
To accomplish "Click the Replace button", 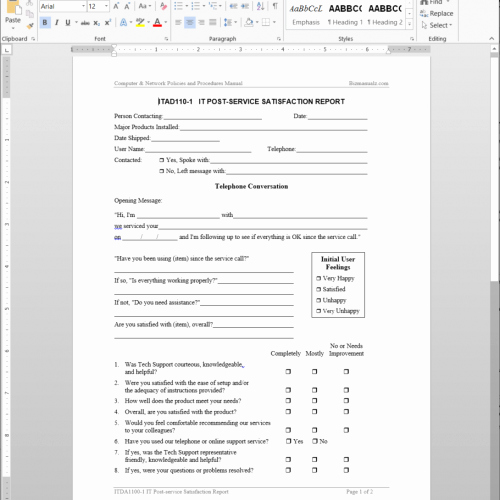I will 436,14.
